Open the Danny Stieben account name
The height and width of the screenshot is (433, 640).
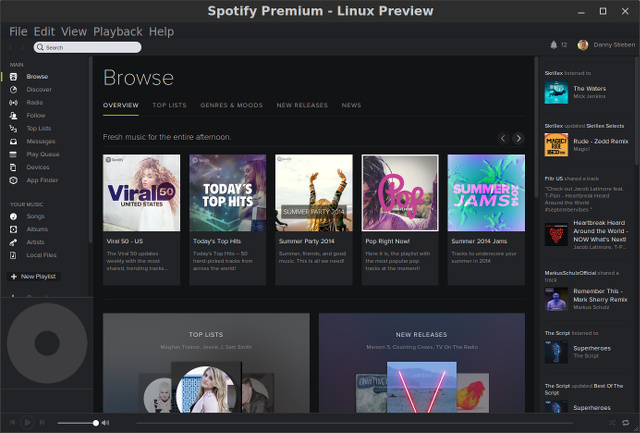tap(614, 45)
